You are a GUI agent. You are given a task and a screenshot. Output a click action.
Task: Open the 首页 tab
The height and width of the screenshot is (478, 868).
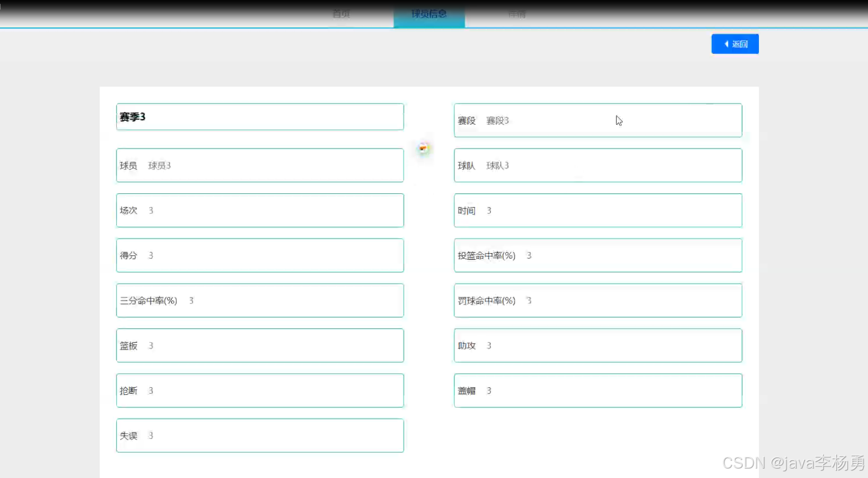point(341,14)
